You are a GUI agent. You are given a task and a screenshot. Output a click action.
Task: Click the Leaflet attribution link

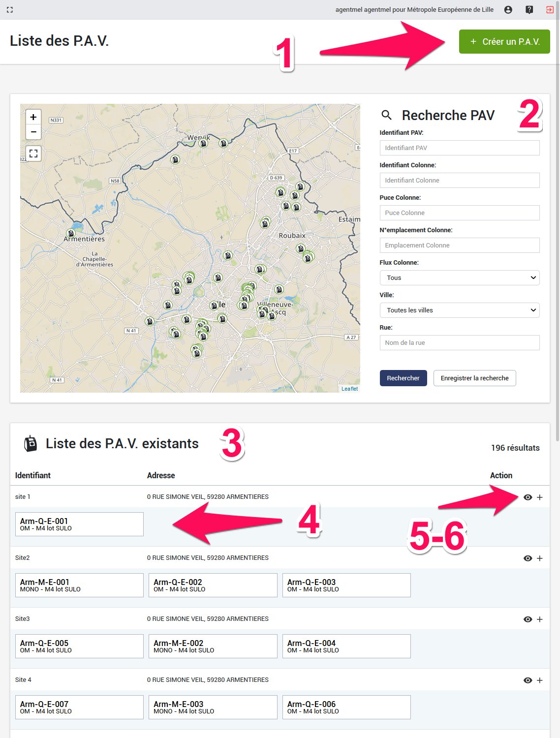coord(350,389)
